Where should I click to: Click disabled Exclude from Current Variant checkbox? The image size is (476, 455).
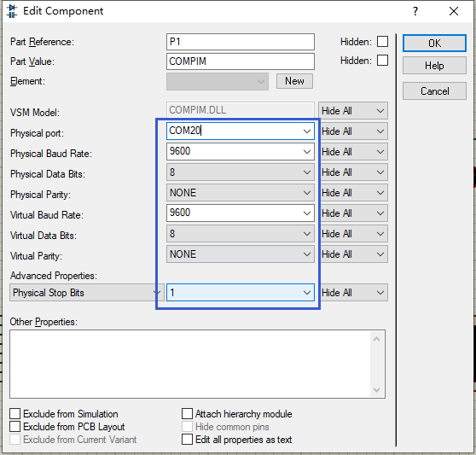(15, 439)
